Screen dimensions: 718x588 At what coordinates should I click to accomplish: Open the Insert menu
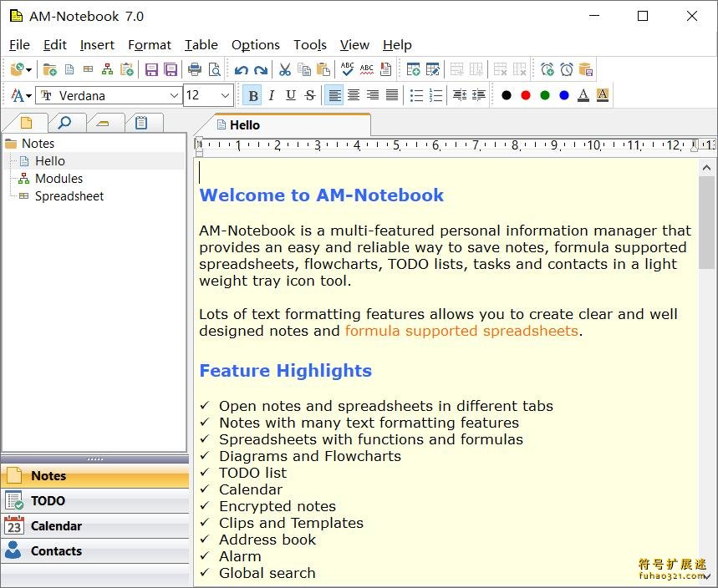[x=97, y=45]
